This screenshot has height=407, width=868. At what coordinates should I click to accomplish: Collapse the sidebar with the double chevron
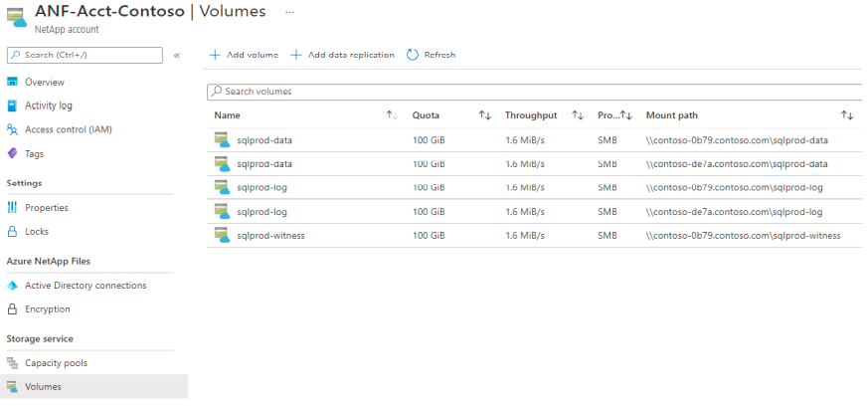177,56
